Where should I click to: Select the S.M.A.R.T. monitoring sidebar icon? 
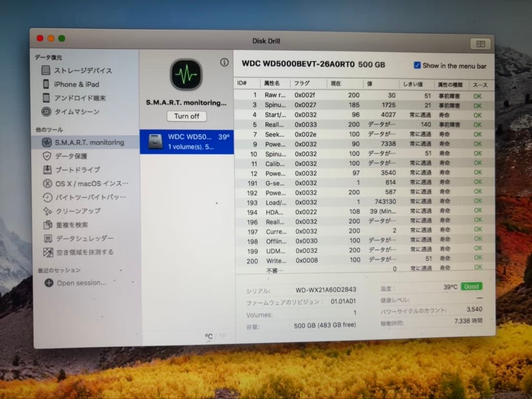47,142
